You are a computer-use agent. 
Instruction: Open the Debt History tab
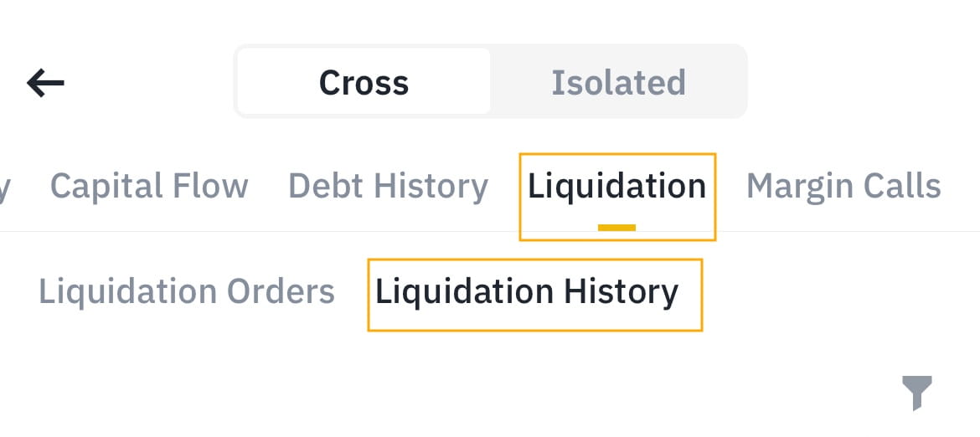(388, 186)
